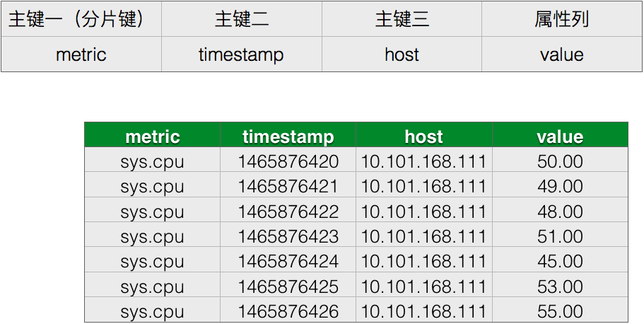The width and height of the screenshot is (644, 324).
Task: Select timestamp cell 1465876420
Action: coord(288,160)
